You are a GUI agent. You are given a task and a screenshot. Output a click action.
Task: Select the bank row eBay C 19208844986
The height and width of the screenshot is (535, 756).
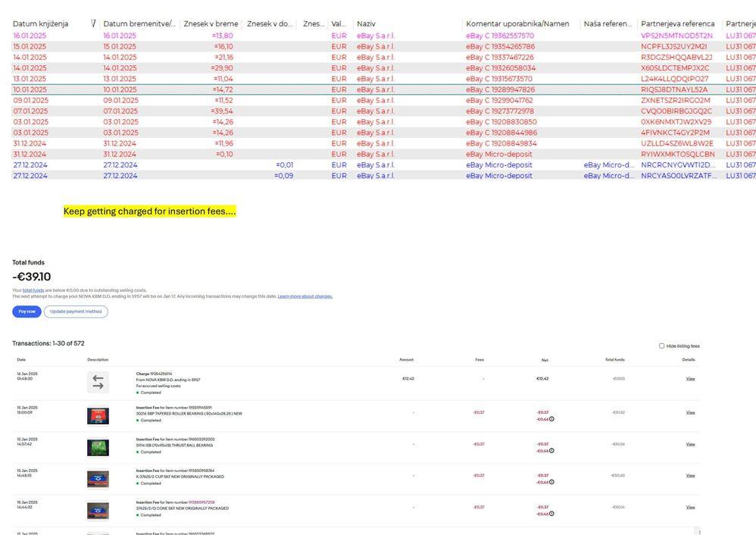[383, 133]
